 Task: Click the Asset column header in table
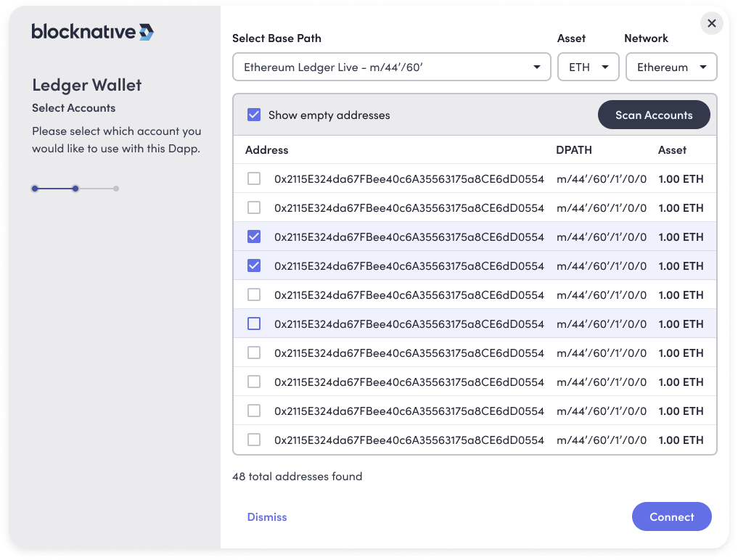click(672, 150)
